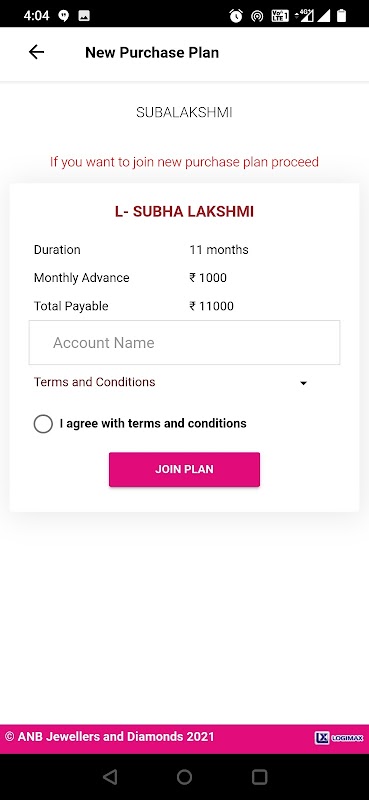Tap Android back navigation triangle
Image resolution: width=369 pixels, height=800 pixels.
tap(109, 777)
